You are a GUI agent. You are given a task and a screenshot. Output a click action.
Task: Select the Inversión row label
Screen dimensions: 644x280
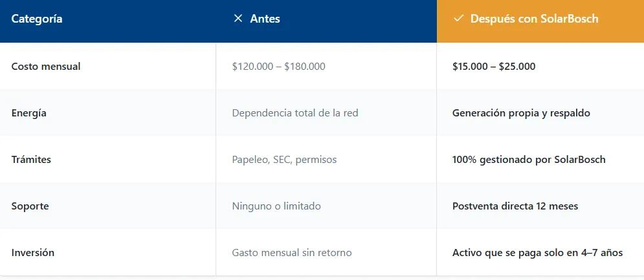[33, 252]
